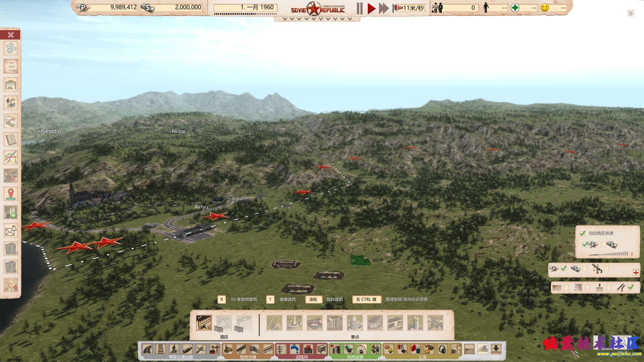This screenshot has width=644, height=362.
Task: Click the bulldozer demolish tool
Action: click(483, 349)
